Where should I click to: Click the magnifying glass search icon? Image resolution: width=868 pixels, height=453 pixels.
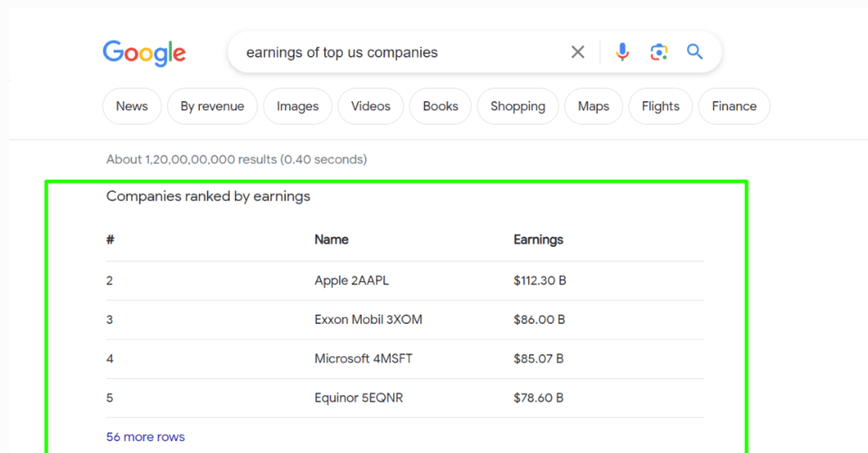pyautogui.click(x=694, y=52)
